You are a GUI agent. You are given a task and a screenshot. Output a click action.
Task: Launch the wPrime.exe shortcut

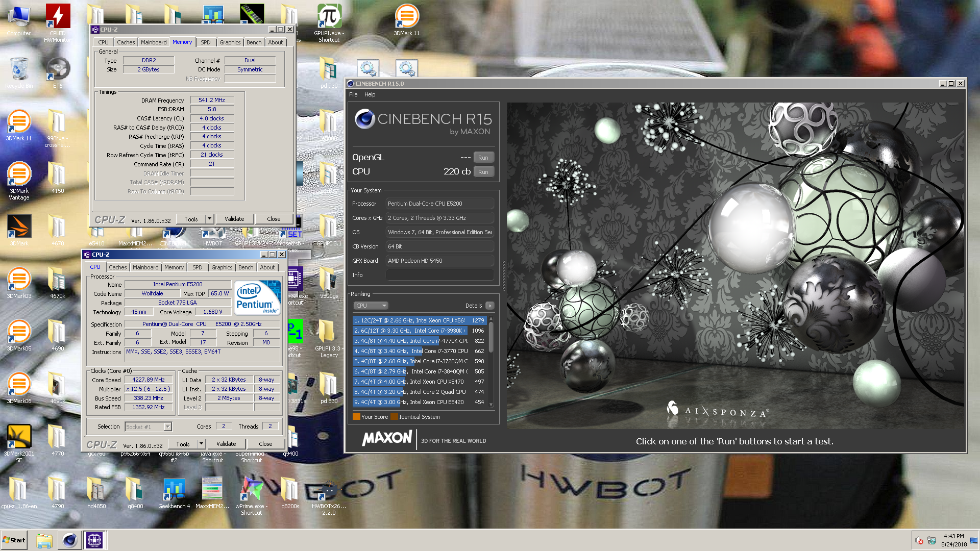pyautogui.click(x=252, y=496)
